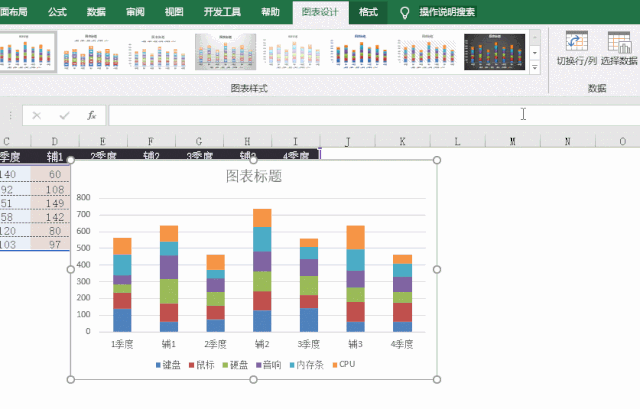Expand the chart styles gallery more button

[x=535, y=67]
